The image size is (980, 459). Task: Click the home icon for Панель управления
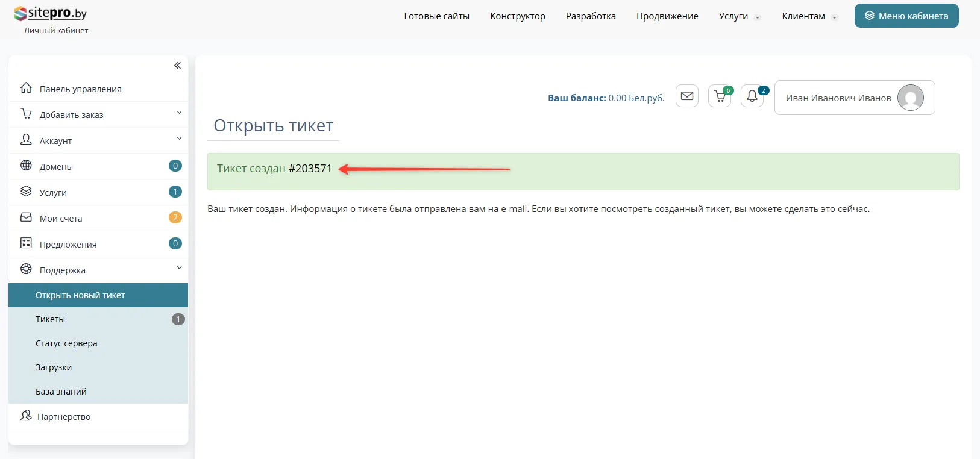click(26, 88)
